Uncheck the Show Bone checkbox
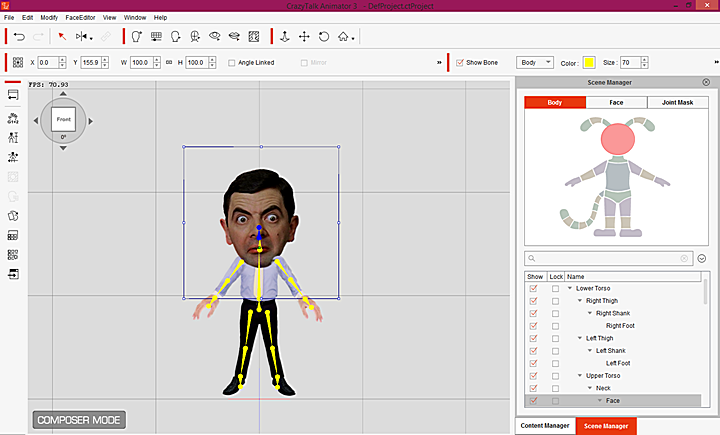The width and height of the screenshot is (720, 435). (459, 62)
